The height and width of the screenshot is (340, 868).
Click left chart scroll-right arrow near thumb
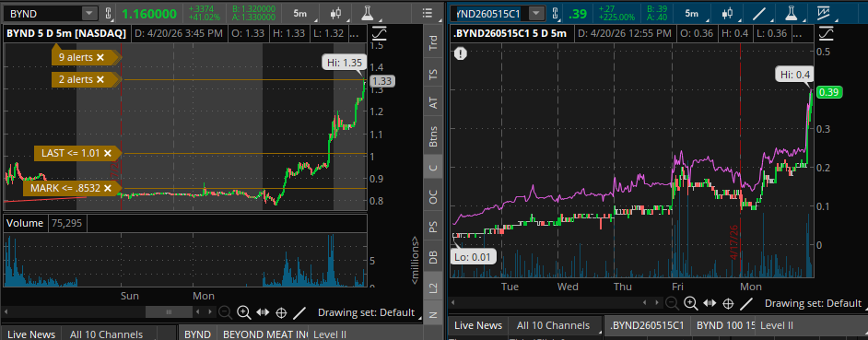[210, 312]
